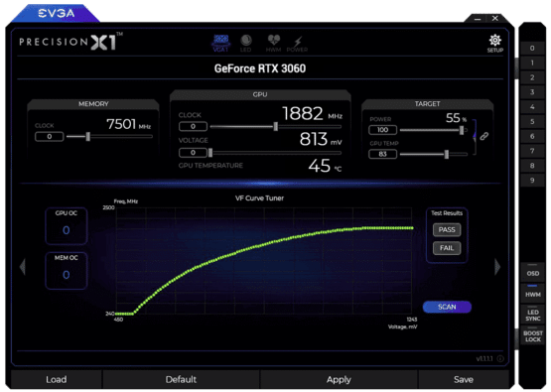Toggle the OSD option
The width and height of the screenshot is (551, 392).
click(533, 272)
